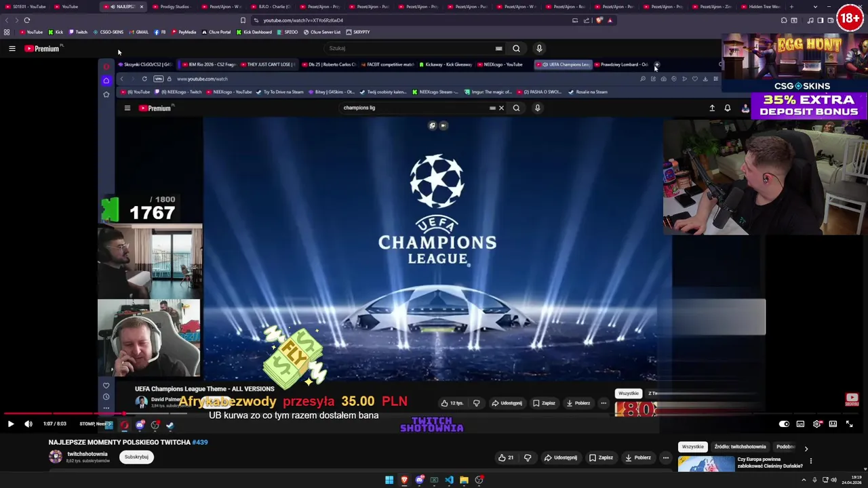This screenshot has width=868, height=488.
Task: Toggle the autoplay switch in the player
Action: click(x=784, y=424)
